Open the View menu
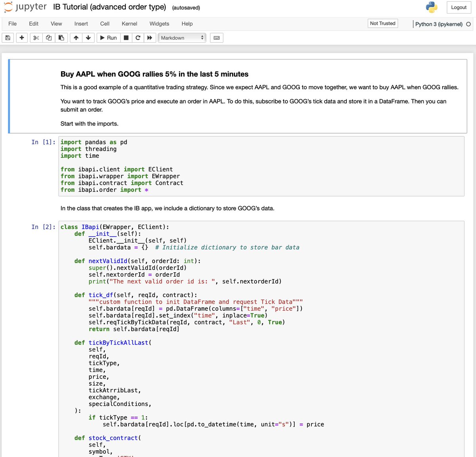476x457 pixels. [56, 24]
